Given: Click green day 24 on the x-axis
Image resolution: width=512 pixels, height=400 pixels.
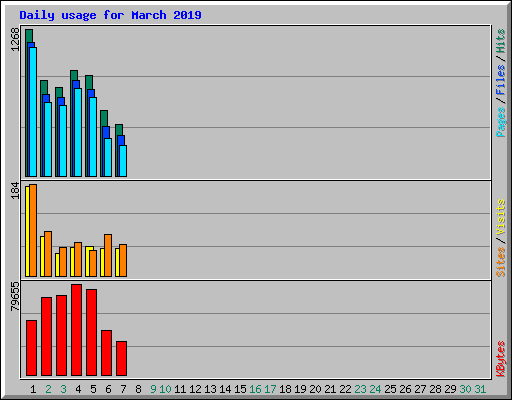Looking at the screenshot, I should click(375, 389).
